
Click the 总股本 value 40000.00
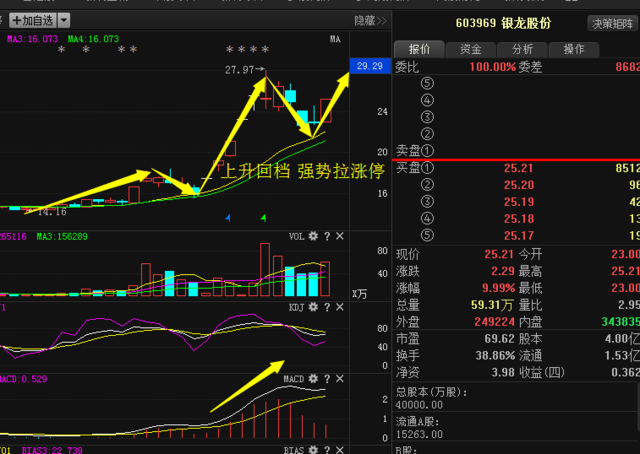tap(419, 405)
